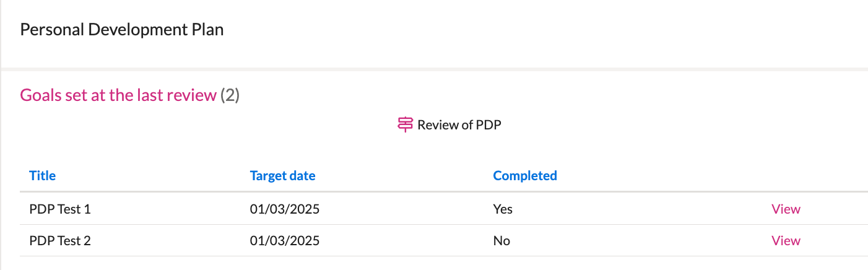Sort by the Completed column header
Viewport: 868px width, 270px height.
coord(525,175)
